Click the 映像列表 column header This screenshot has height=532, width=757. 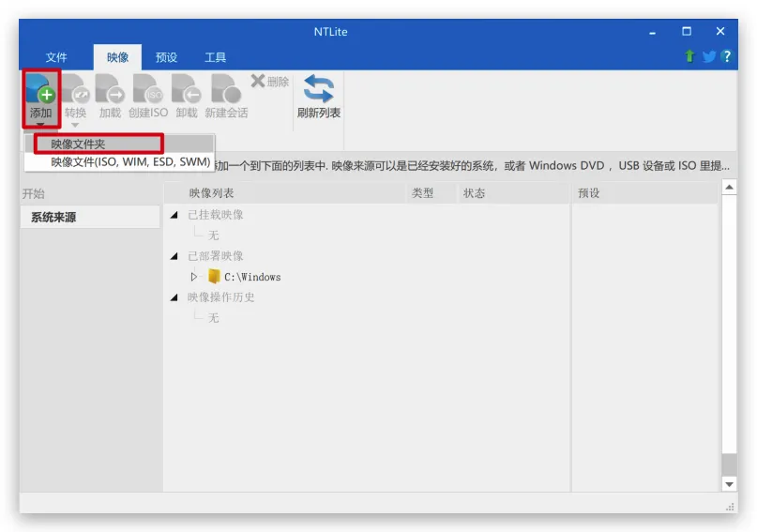[286, 193]
